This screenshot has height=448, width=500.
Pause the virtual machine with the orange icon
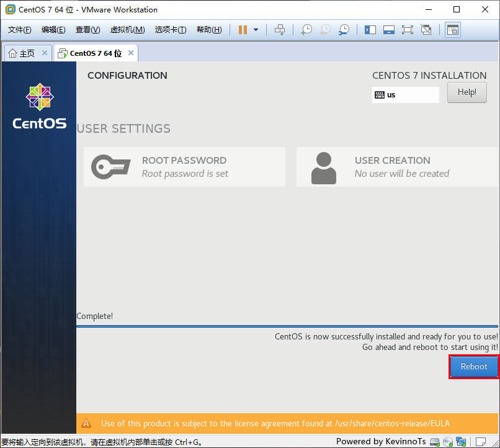pos(243,30)
